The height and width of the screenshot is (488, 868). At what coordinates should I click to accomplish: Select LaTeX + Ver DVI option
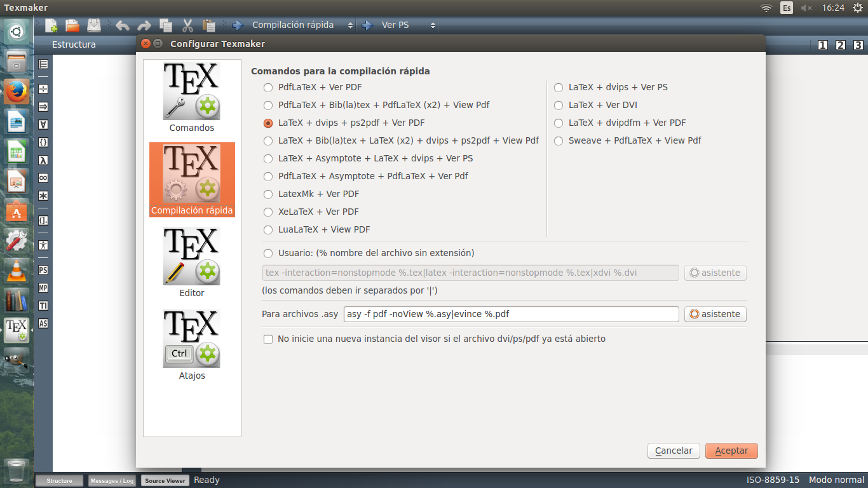pyautogui.click(x=595, y=105)
